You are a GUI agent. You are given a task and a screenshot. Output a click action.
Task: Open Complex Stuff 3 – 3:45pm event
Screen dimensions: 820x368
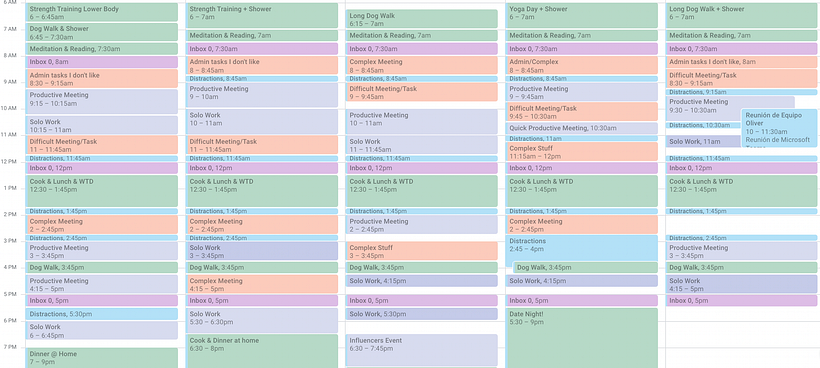(x=422, y=251)
